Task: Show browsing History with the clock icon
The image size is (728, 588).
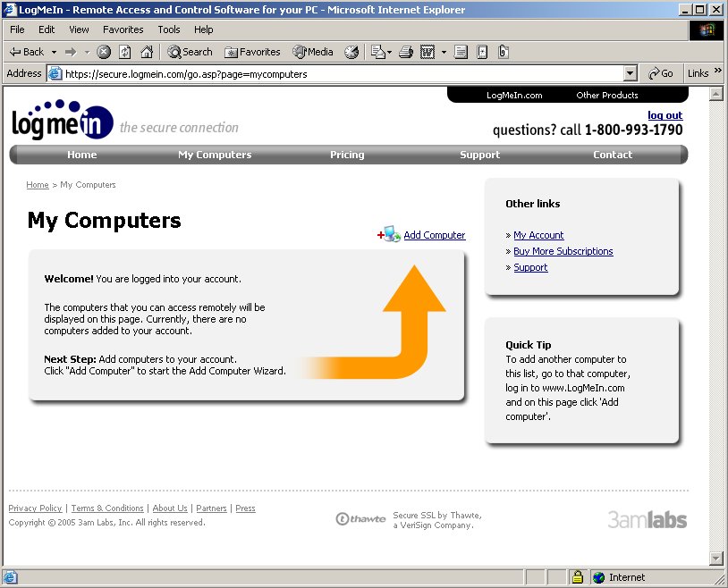Action: (x=351, y=52)
